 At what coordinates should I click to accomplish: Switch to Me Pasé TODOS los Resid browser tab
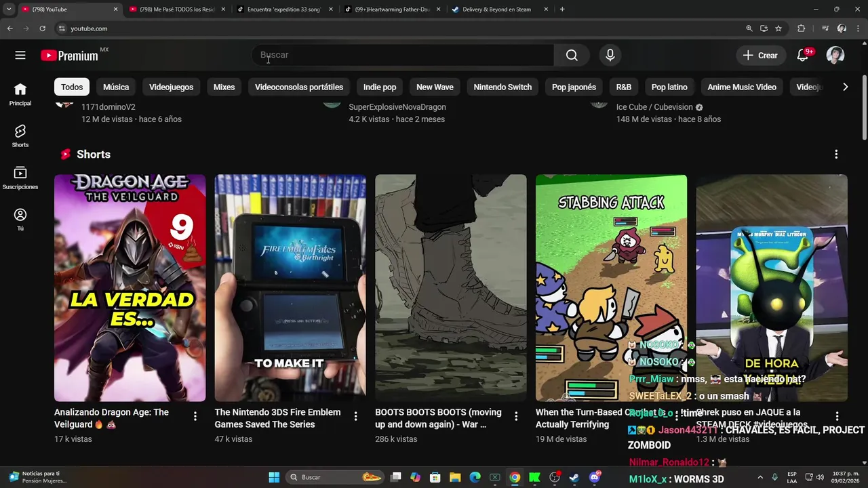[x=177, y=9]
